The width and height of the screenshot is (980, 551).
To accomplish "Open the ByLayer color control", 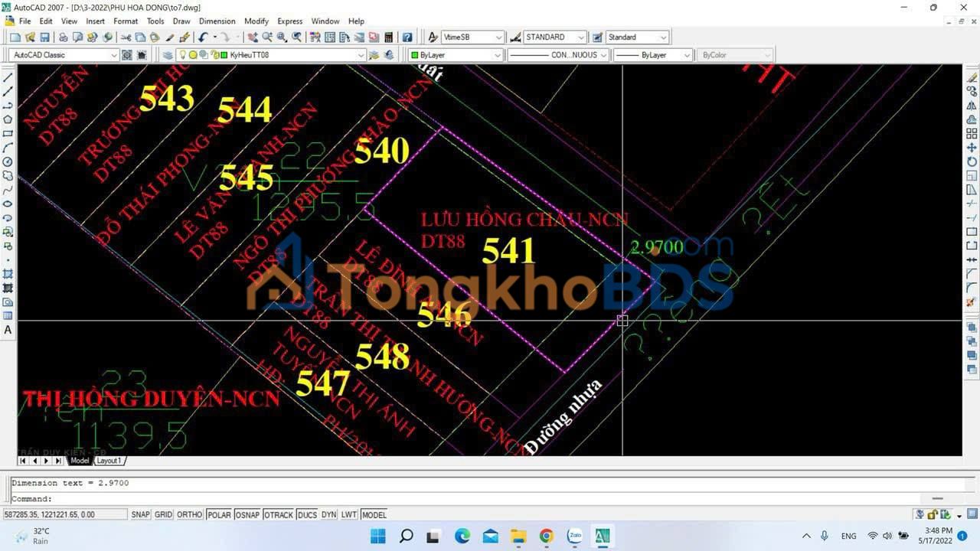I will tap(455, 55).
